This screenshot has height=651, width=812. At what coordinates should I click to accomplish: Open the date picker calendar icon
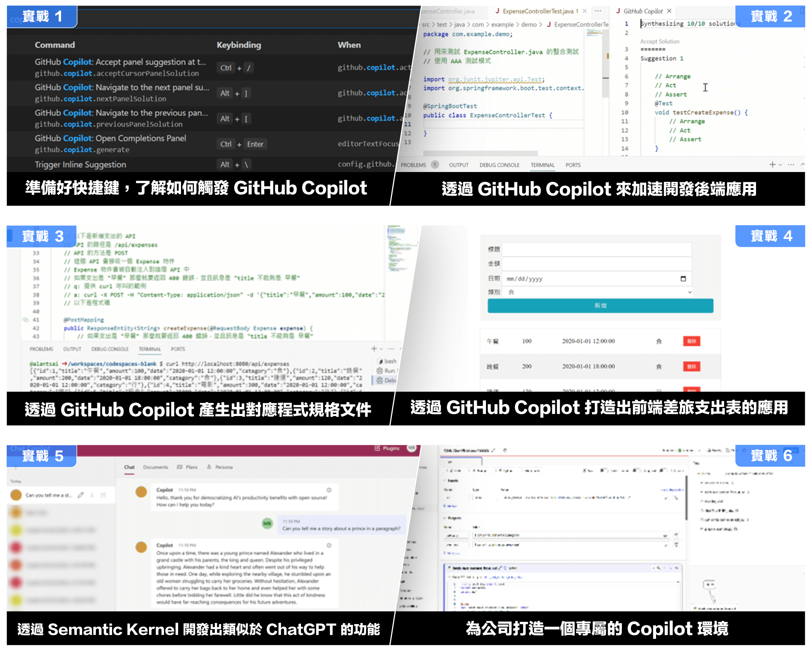683,279
